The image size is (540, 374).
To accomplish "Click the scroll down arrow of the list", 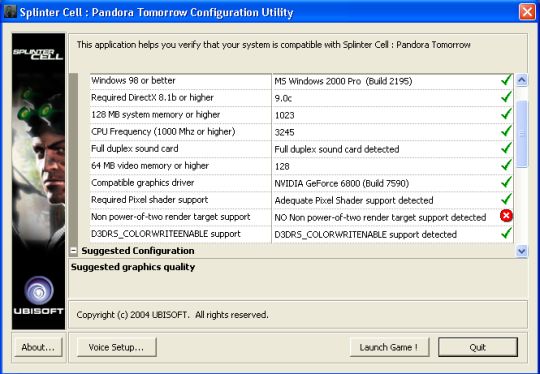I will (522, 251).
